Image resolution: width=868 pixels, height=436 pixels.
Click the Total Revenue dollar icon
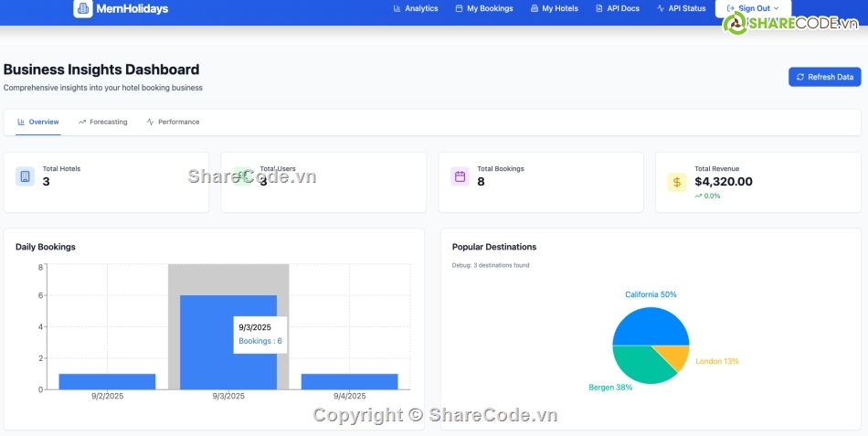tap(677, 182)
